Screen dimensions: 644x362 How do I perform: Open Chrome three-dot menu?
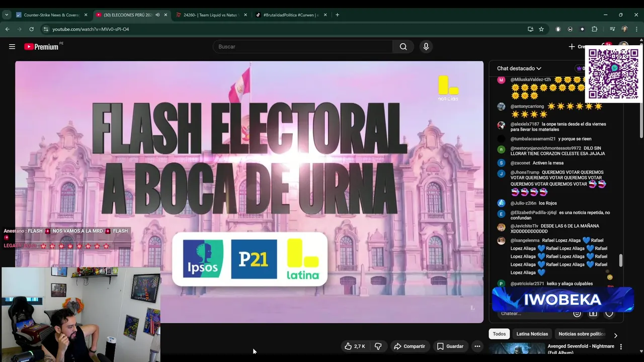pyautogui.click(x=636, y=29)
